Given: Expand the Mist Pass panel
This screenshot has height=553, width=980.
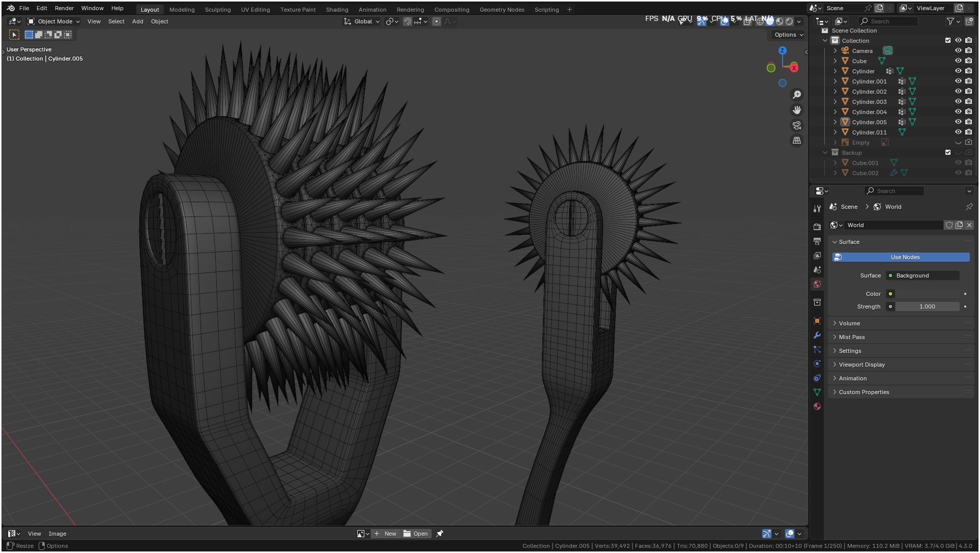Looking at the screenshot, I should pyautogui.click(x=852, y=337).
